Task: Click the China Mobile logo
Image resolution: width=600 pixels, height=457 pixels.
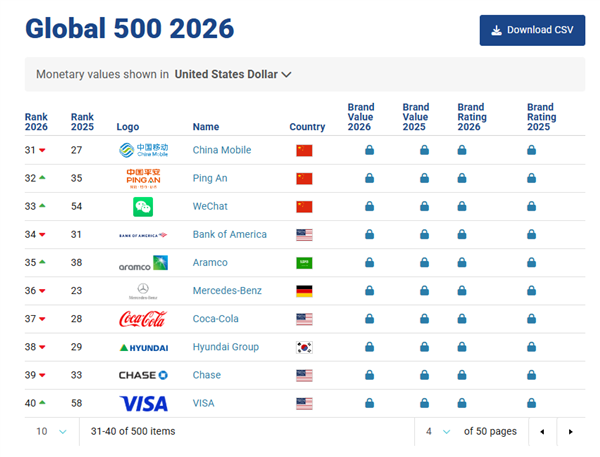Action: point(142,151)
